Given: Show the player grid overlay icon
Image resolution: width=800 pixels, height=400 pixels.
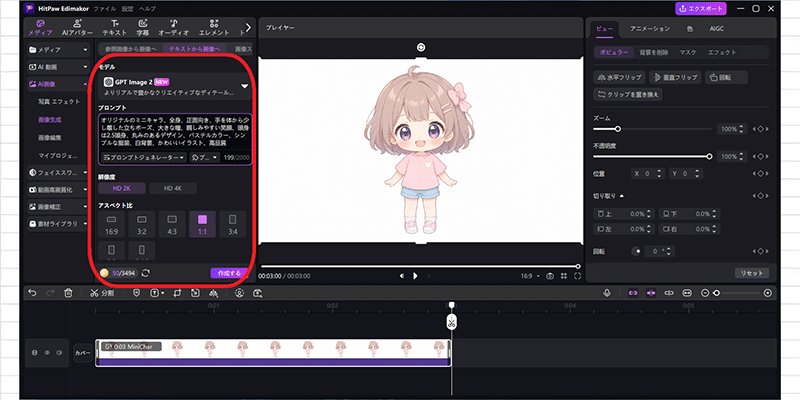Looking at the screenshot, I should 564,276.
